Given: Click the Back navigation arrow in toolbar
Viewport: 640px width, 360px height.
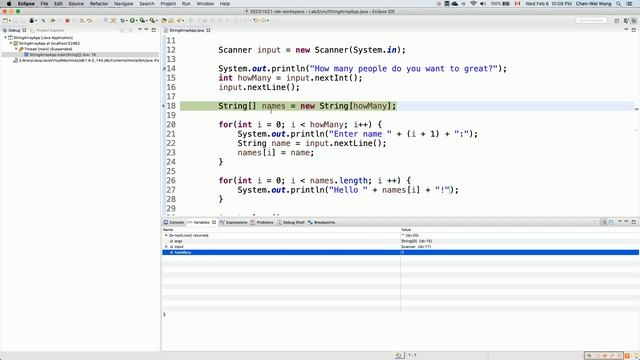Looking at the screenshot, I should [x=255, y=20].
